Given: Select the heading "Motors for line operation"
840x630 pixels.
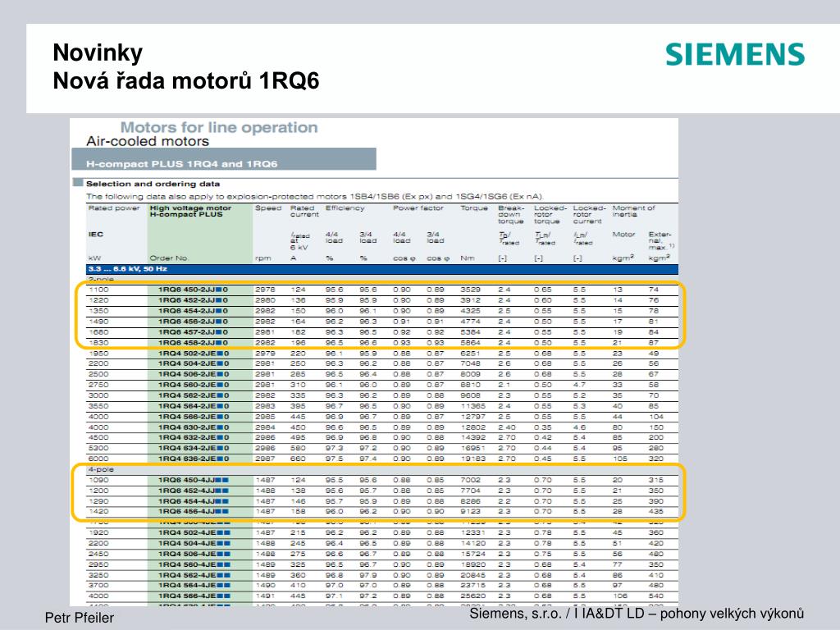Looking at the screenshot, I should (x=218, y=127).
